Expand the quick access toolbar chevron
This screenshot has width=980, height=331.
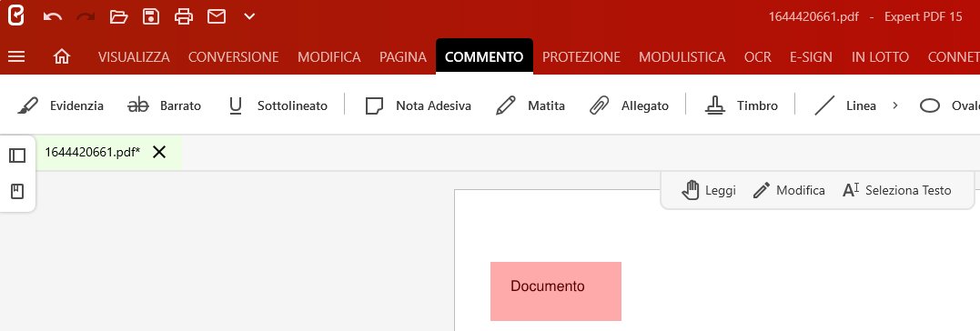[x=249, y=17]
